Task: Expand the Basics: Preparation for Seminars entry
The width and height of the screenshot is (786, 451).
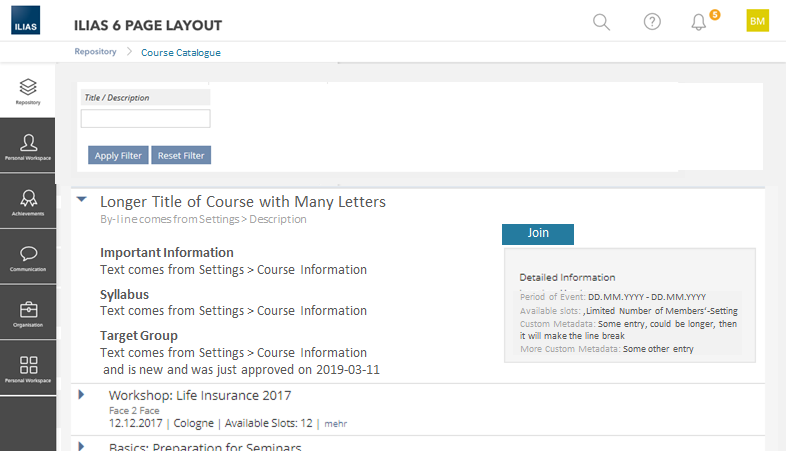Action: click(81, 445)
